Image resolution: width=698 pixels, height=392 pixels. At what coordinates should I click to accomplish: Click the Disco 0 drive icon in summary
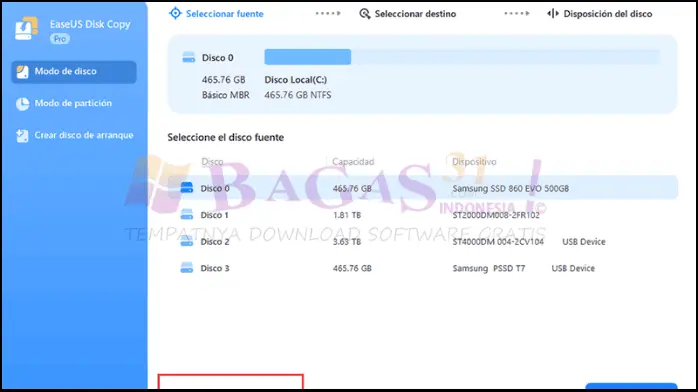(189, 58)
